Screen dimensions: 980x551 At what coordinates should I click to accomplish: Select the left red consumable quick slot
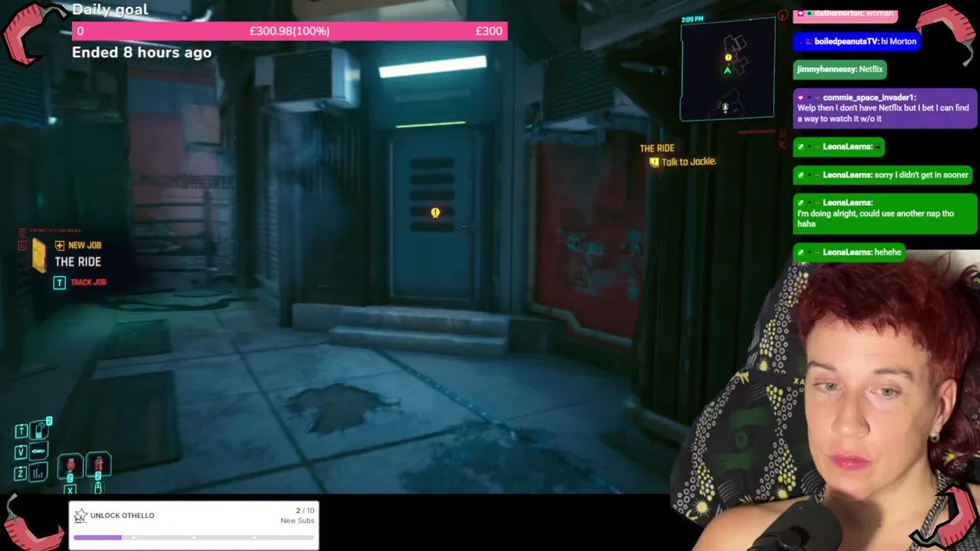tap(70, 465)
